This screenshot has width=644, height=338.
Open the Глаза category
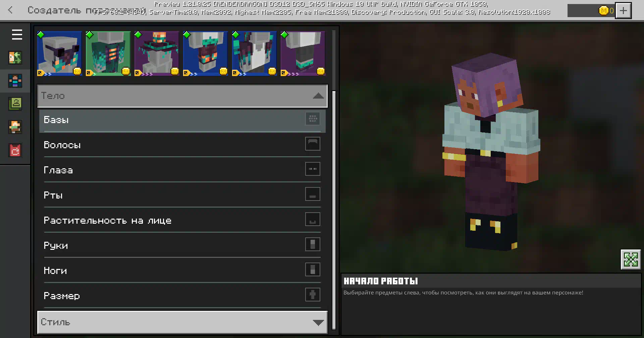tap(182, 170)
